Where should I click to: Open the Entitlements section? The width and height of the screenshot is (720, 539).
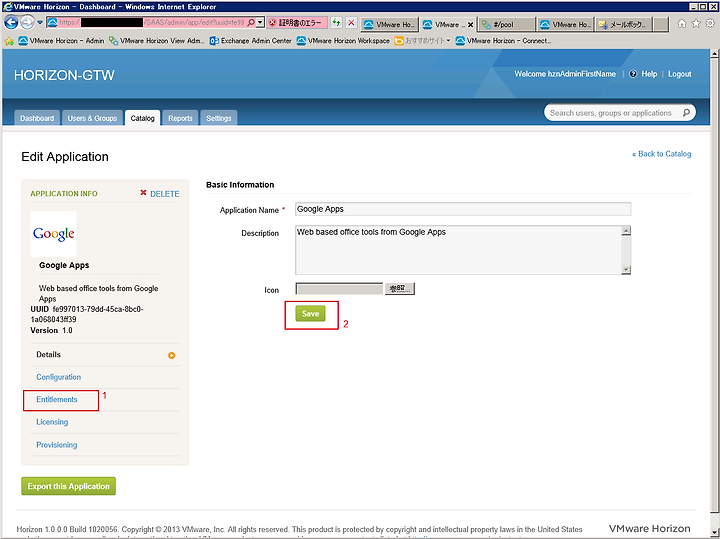57,399
